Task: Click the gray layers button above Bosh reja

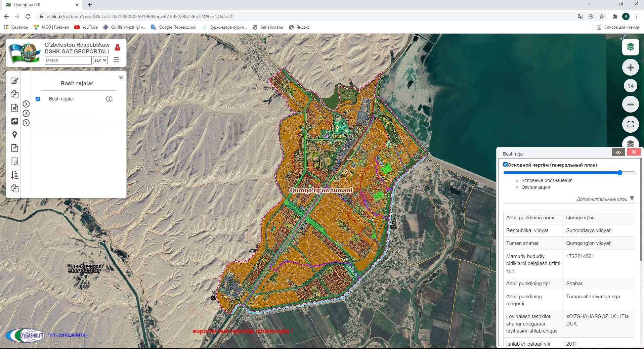Action: click(x=630, y=143)
